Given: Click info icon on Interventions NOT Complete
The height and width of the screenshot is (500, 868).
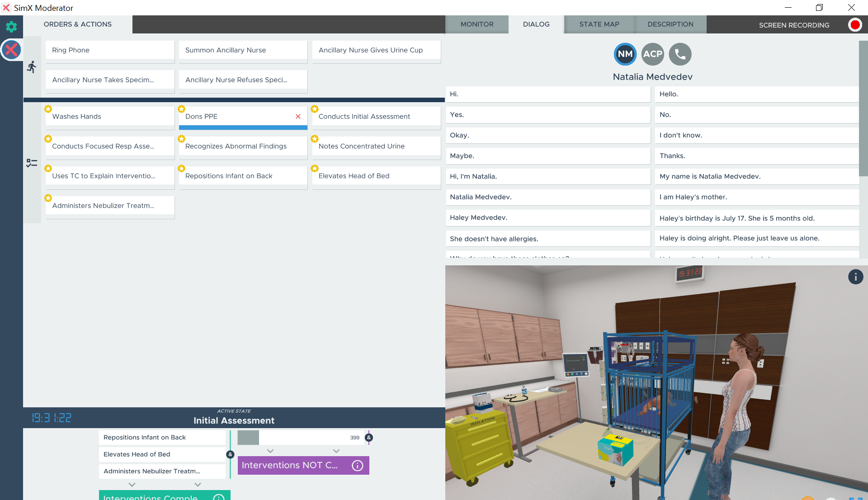Looking at the screenshot, I should point(357,466).
